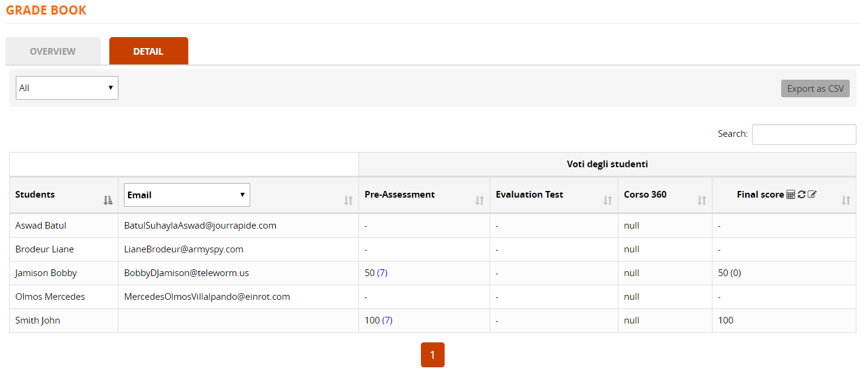
Task: Sort the Pre-Assessment column
Action: click(x=480, y=199)
